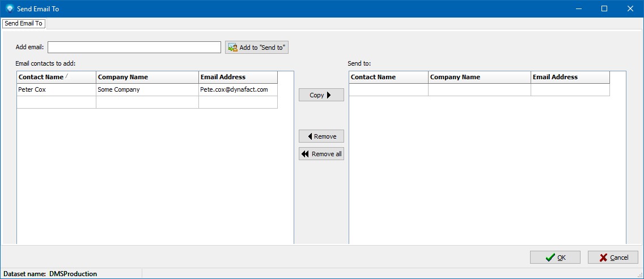Click the Add to "Send to" button
644x279 pixels.
[257, 48]
